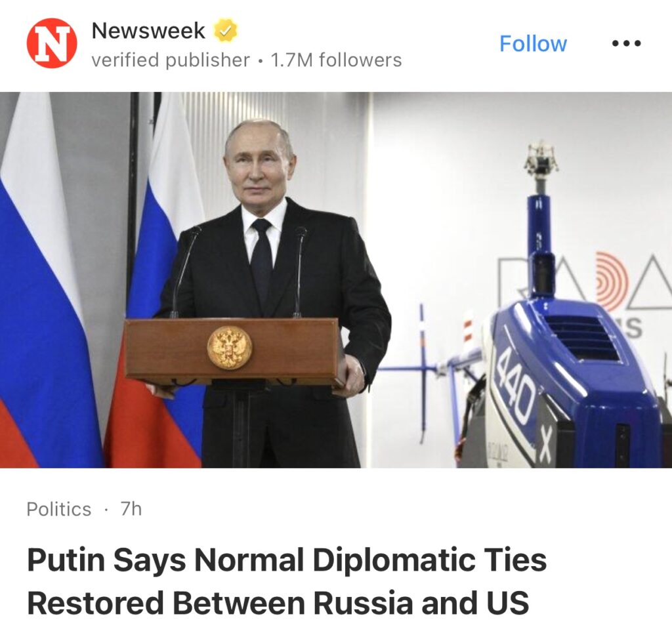View the 1.7M followers count
Image resolution: width=672 pixels, height=631 pixels.
tap(337, 60)
